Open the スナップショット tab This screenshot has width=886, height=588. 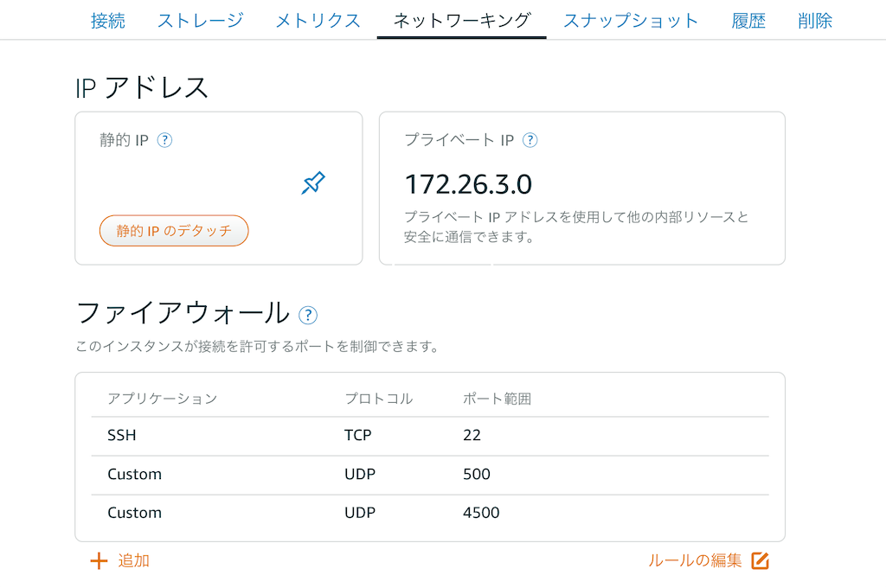pyautogui.click(x=630, y=20)
